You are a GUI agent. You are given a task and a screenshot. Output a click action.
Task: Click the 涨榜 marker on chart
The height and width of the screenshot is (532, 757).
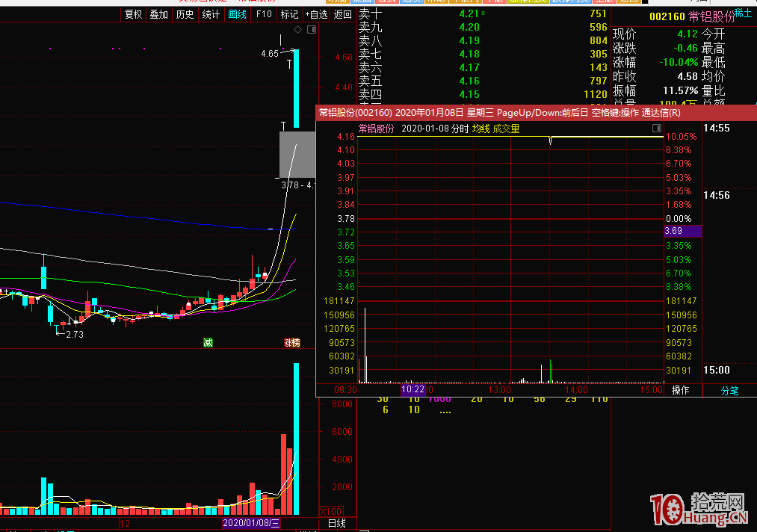[291, 343]
